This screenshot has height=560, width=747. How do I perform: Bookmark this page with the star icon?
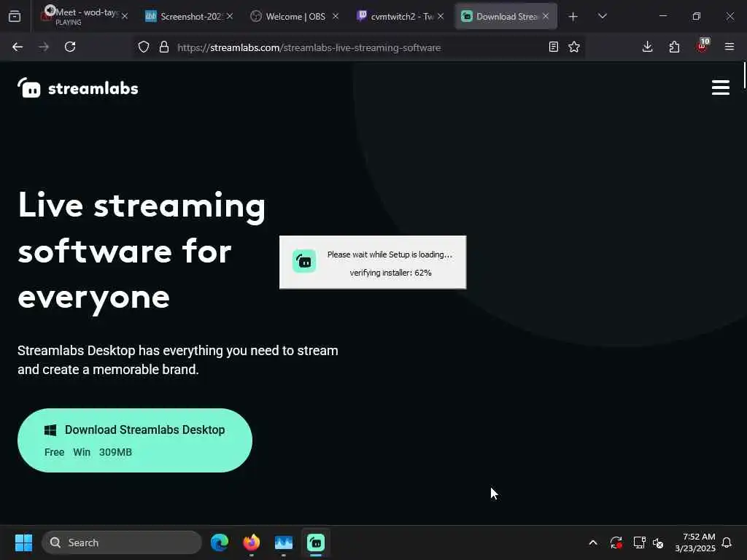click(574, 47)
